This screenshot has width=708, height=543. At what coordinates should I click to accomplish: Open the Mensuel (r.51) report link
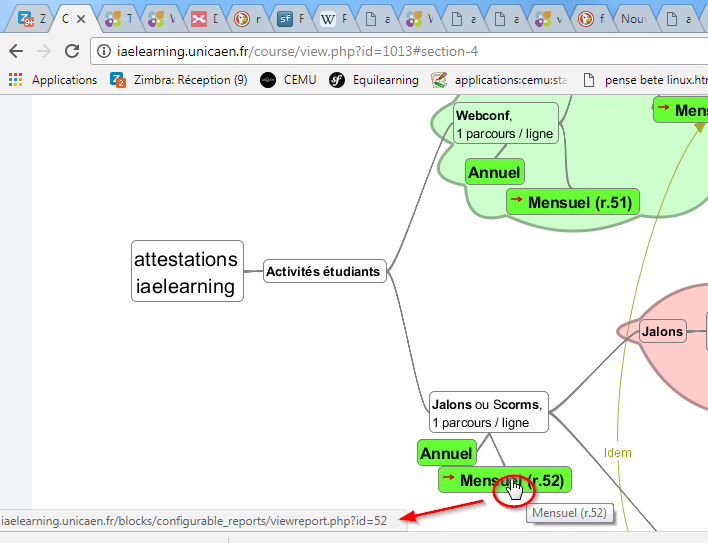(x=572, y=202)
